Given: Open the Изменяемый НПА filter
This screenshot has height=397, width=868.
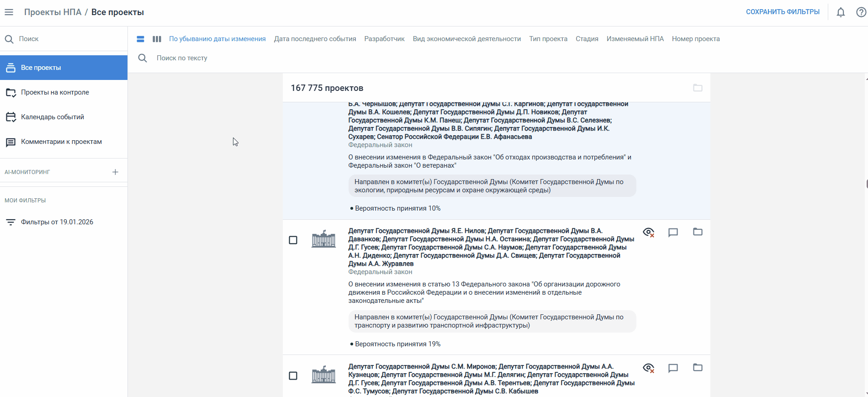Looking at the screenshot, I should click(635, 39).
